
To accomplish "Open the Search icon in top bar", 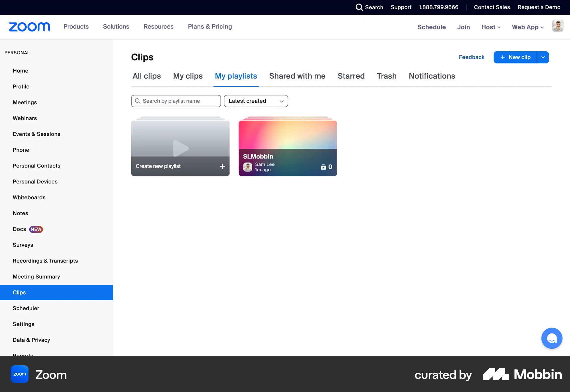I will [360, 7].
